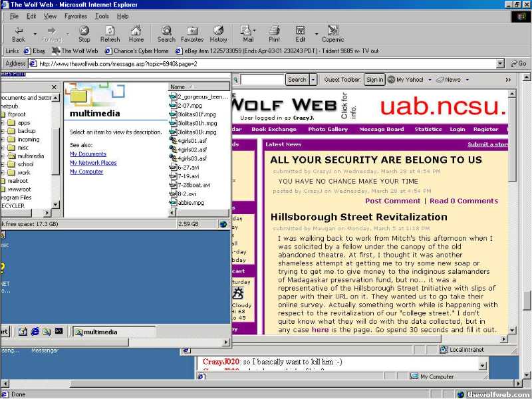Viewport: 532px width, 399px height.
Task: Click the Back arrow in the browser toolbar
Action: pyautogui.click(x=19, y=33)
